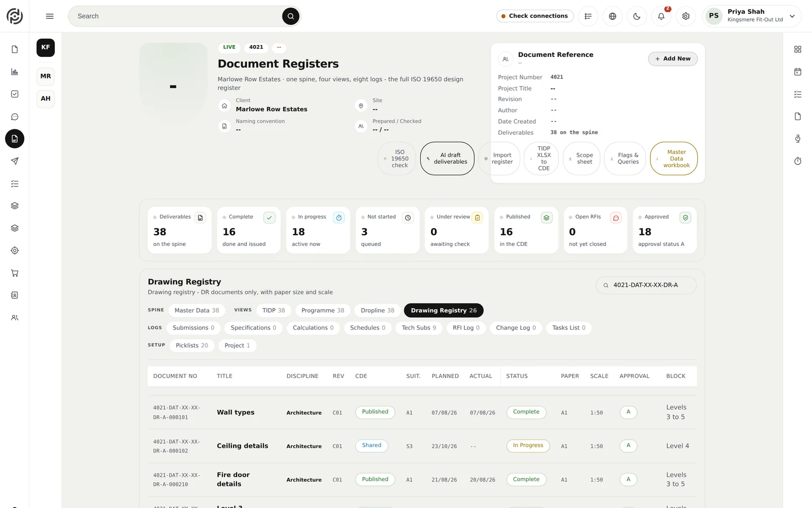The height and width of the screenshot is (508, 812).
Task: Switch to the AH workspace
Action: [x=46, y=99]
